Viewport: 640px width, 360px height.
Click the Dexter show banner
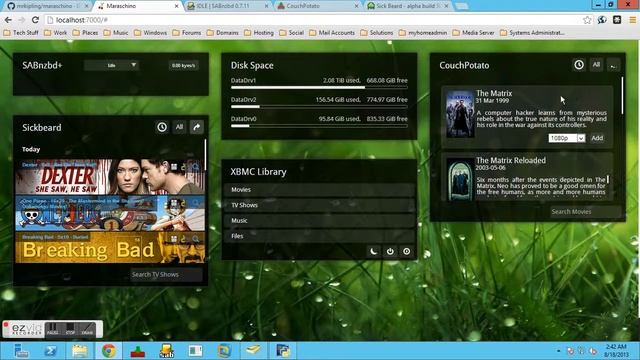point(110,177)
